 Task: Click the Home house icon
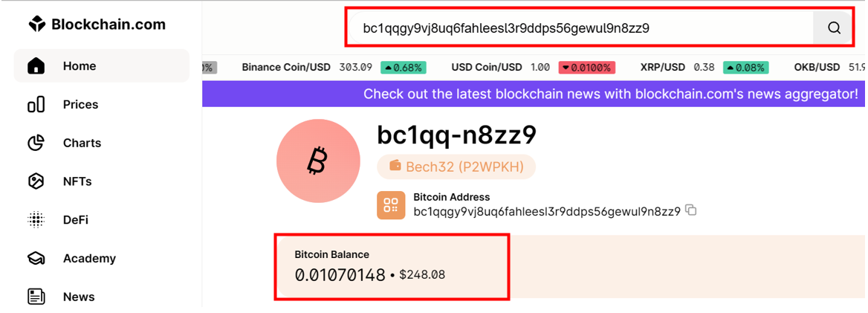coord(36,66)
